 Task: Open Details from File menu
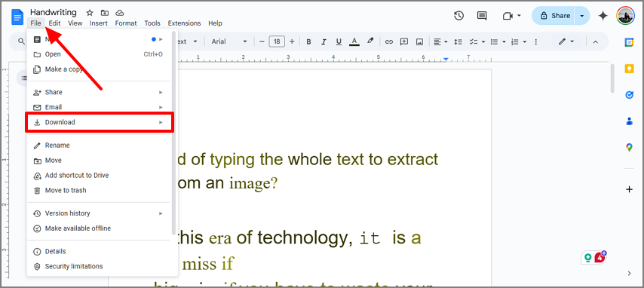click(x=99, y=251)
